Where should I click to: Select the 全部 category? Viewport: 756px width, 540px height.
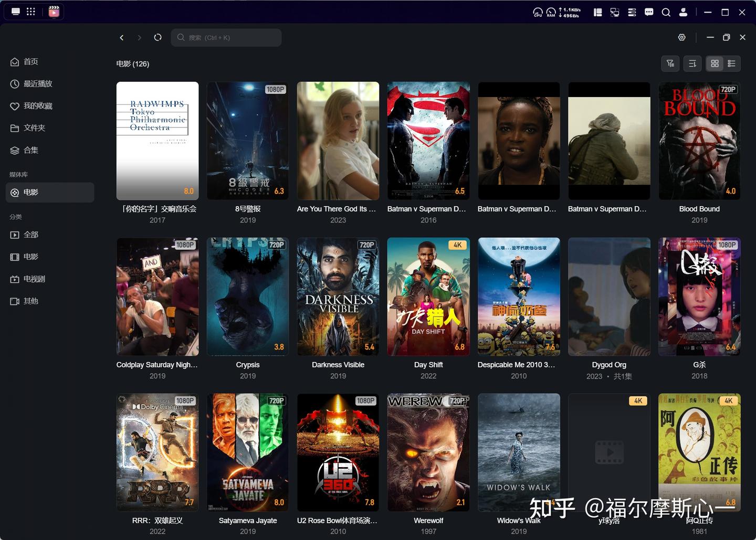point(50,235)
